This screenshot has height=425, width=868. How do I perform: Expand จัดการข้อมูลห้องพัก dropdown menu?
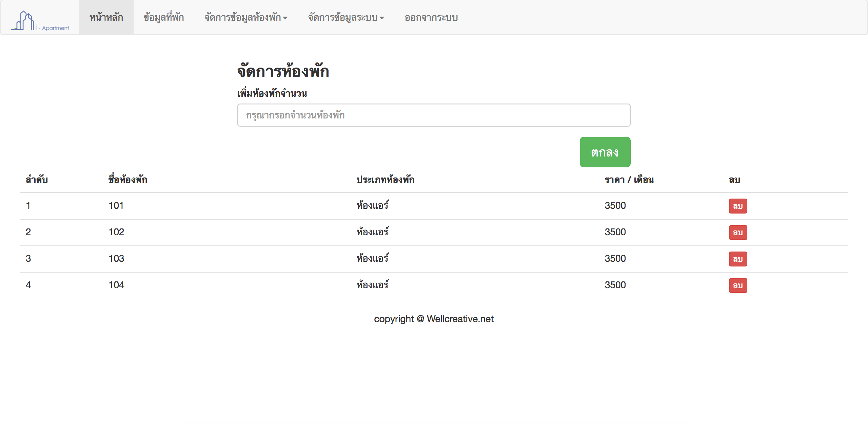(246, 17)
